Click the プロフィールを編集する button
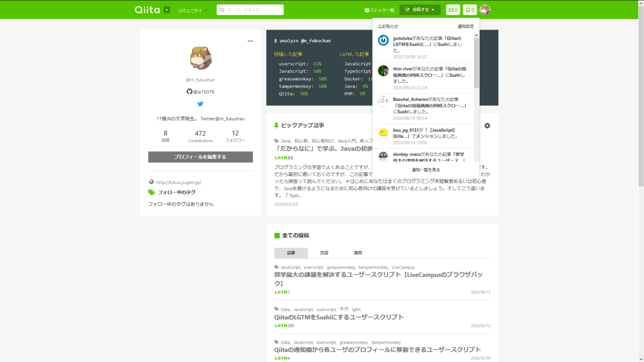The image size is (644, 362). tap(200, 157)
